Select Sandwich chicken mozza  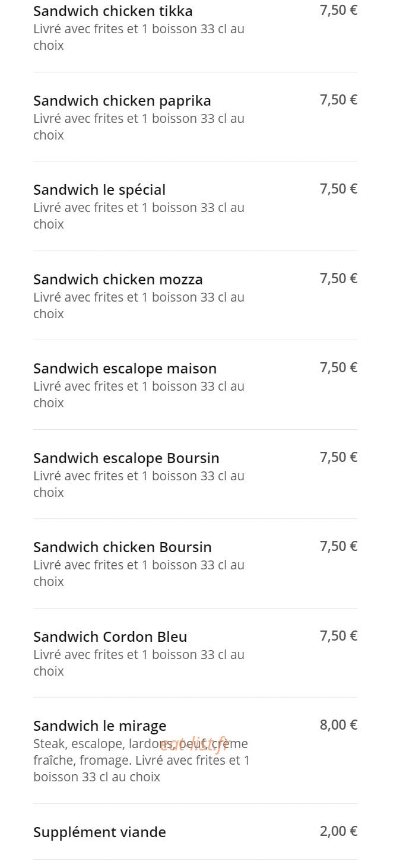point(195,296)
